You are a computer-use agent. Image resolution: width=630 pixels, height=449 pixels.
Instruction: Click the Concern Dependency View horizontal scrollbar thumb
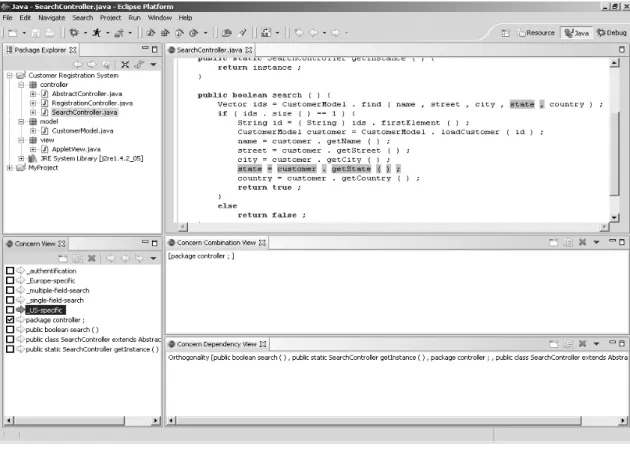point(379,420)
